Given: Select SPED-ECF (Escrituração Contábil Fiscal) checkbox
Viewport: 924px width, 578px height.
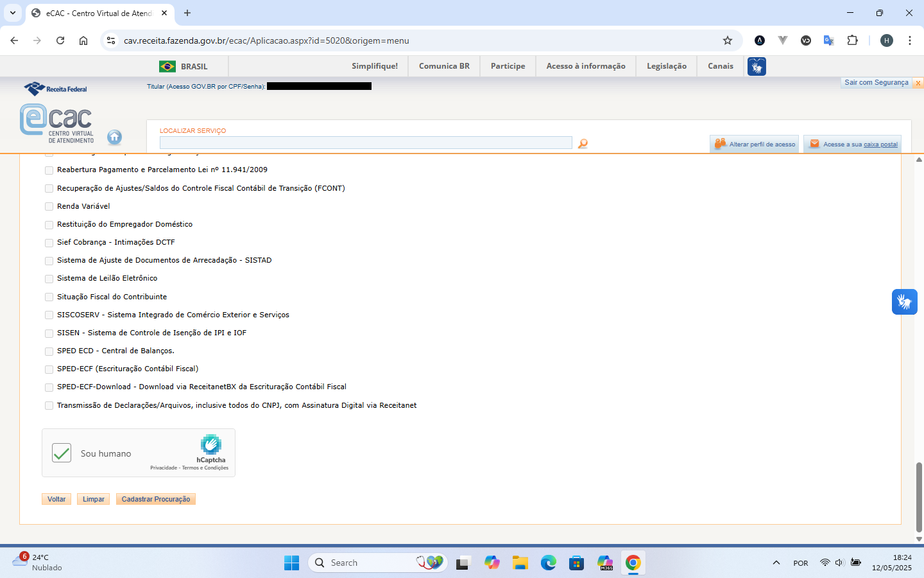Looking at the screenshot, I should [49, 369].
